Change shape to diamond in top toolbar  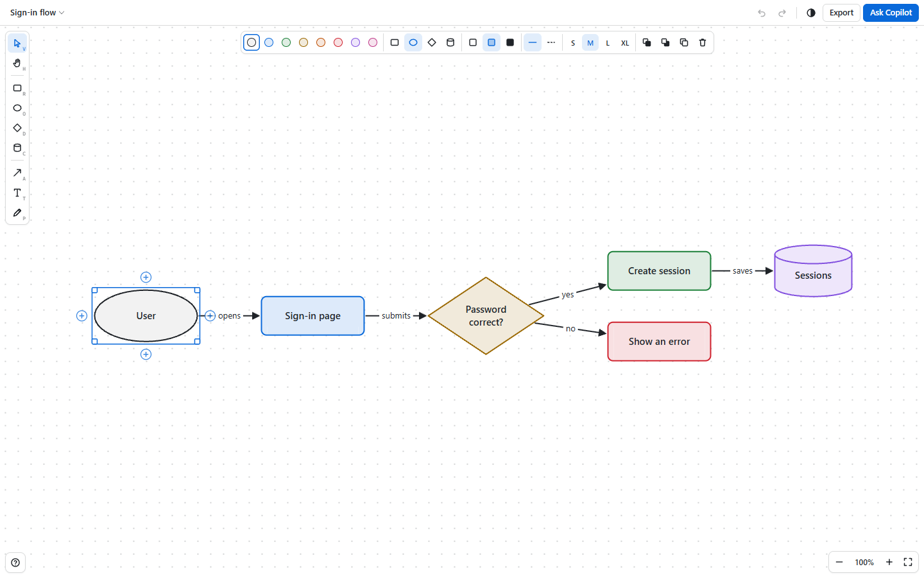pyautogui.click(x=432, y=42)
